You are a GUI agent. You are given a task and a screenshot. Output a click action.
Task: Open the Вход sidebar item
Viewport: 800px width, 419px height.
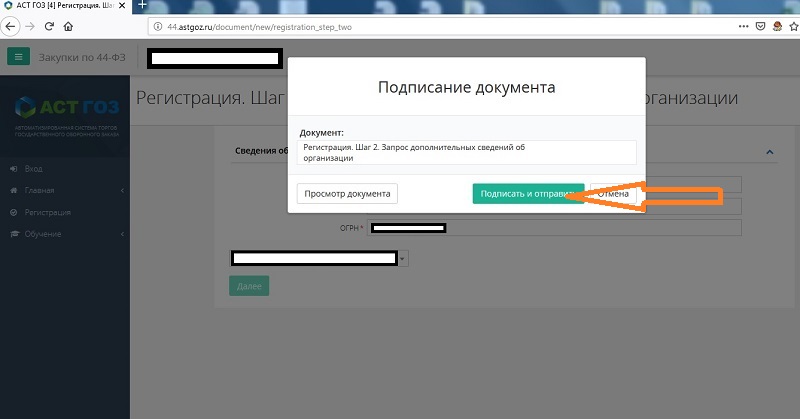34,169
